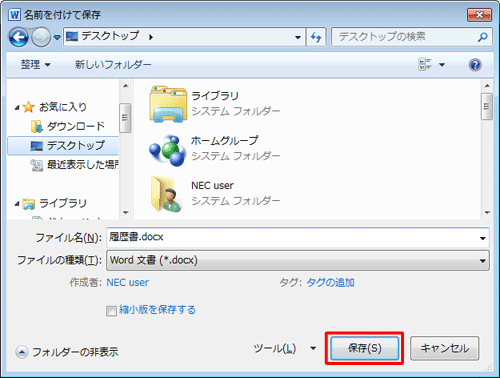Enable the 縮小版を保存する checkbox
Image resolution: width=500 pixels, height=378 pixels.
[111, 311]
